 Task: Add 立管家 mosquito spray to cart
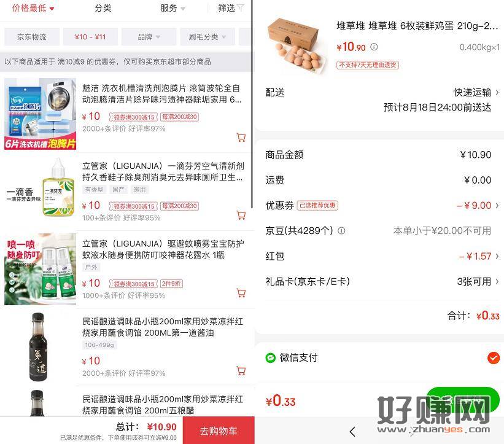pos(241,293)
